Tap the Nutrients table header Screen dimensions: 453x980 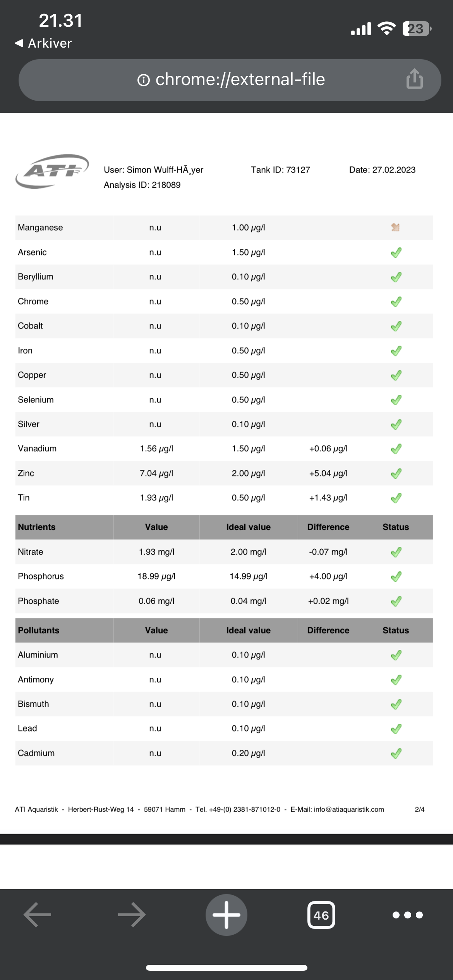coord(37,527)
